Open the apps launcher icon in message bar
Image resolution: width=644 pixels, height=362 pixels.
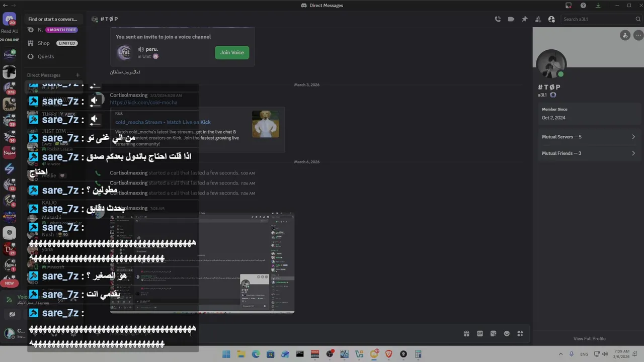[x=520, y=333]
